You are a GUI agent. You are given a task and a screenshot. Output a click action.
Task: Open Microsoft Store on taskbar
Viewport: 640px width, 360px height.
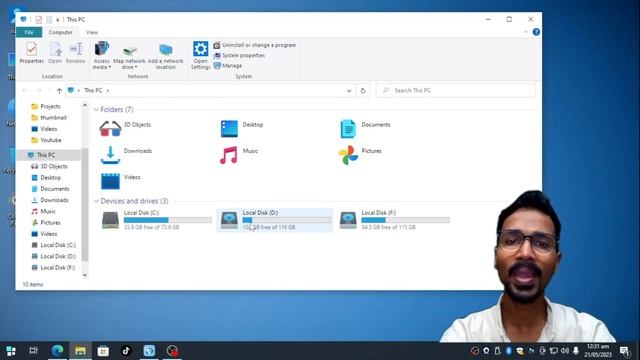[103, 351]
